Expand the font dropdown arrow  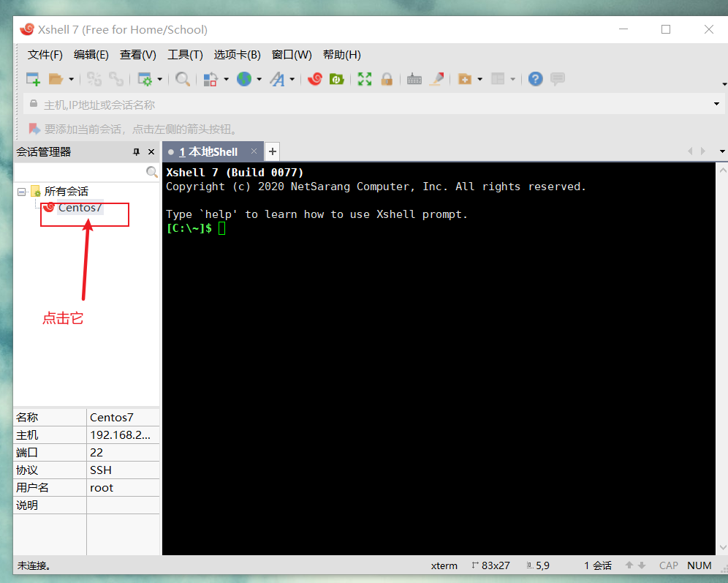coord(292,80)
